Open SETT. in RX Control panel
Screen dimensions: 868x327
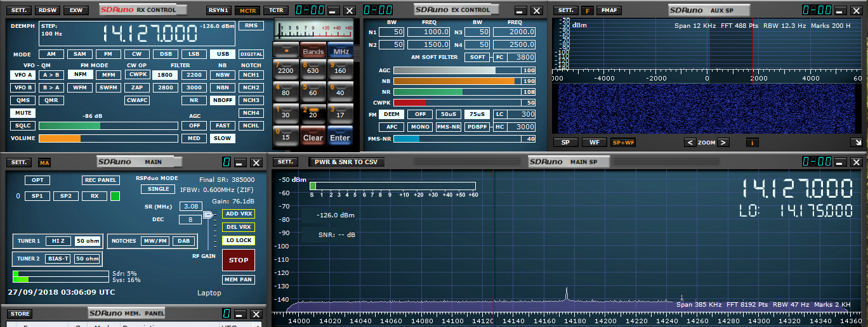[x=20, y=10]
